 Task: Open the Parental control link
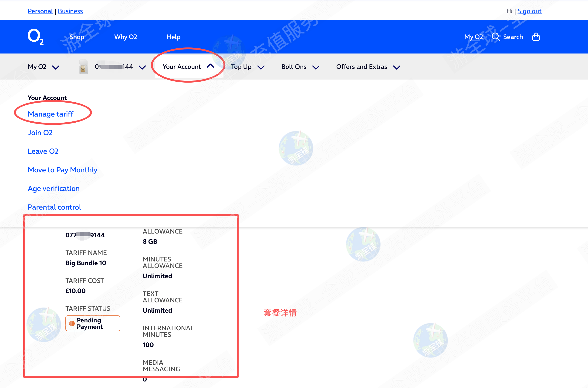pos(54,207)
